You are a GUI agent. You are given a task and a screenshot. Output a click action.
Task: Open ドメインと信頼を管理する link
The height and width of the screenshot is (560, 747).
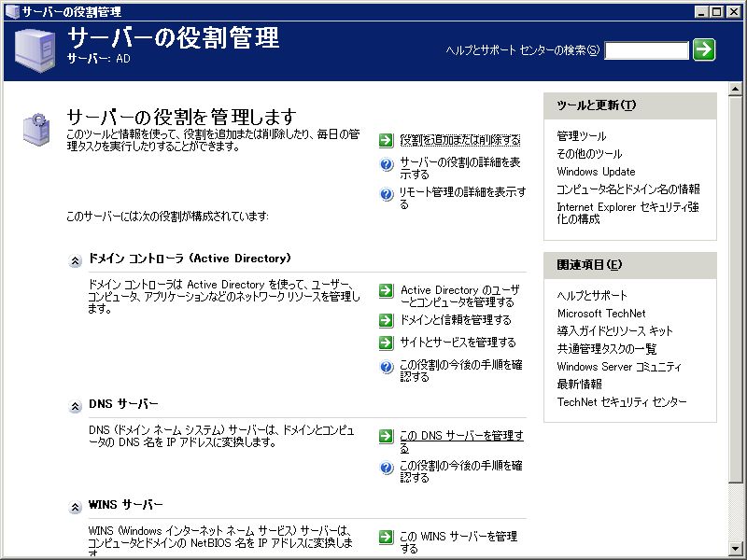[x=456, y=320]
